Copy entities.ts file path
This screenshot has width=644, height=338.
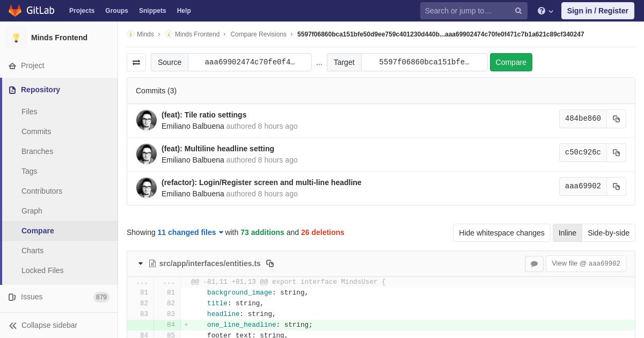pyautogui.click(x=270, y=263)
